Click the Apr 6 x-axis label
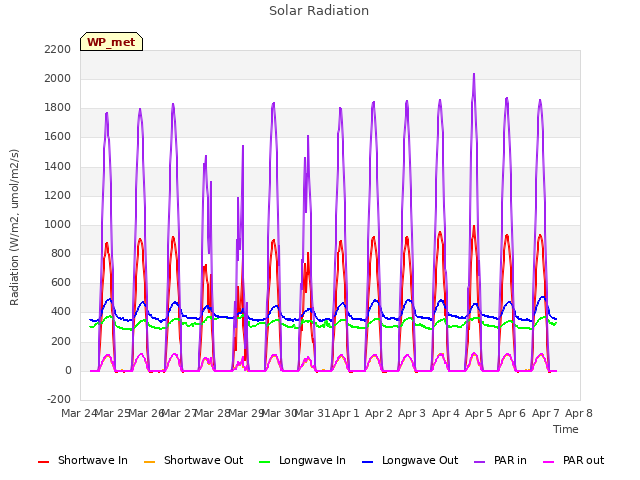This screenshot has width=640, height=480. click(x=512, y=413)
